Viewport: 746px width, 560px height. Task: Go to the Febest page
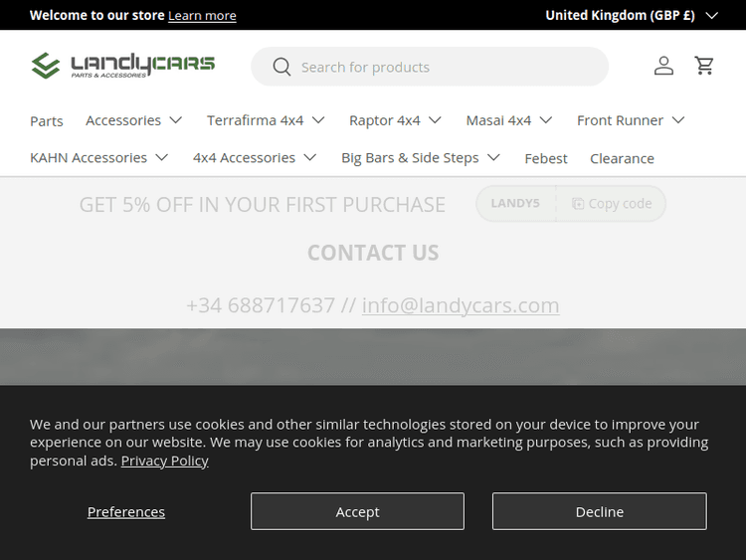[546, 159]
